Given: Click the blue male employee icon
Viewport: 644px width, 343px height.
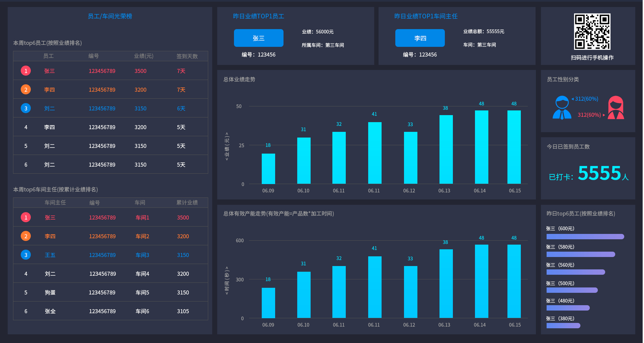Looking at the screenshot, I should click(562, 107).
